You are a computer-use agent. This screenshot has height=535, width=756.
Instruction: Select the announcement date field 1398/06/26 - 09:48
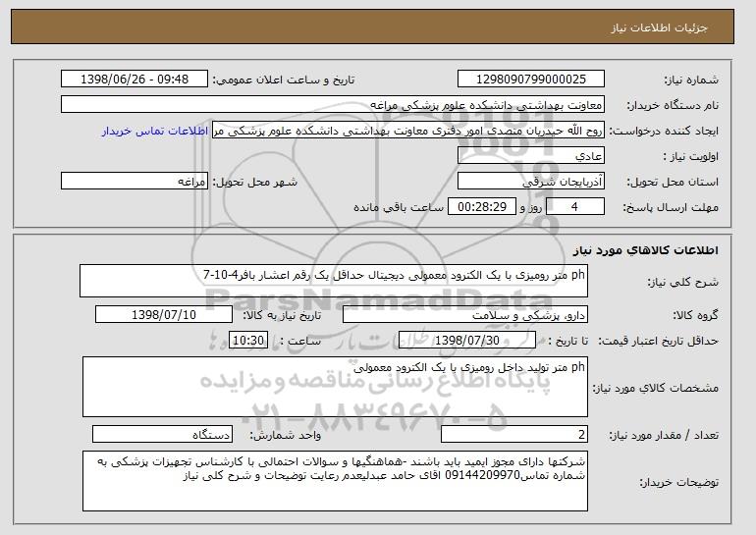click(x=135, y=80)
